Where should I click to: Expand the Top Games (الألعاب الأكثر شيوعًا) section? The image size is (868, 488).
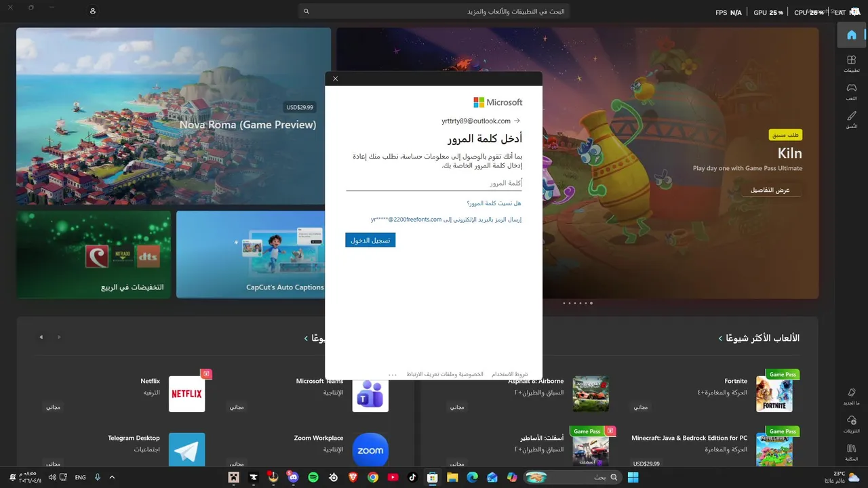[x=759, y=338]
